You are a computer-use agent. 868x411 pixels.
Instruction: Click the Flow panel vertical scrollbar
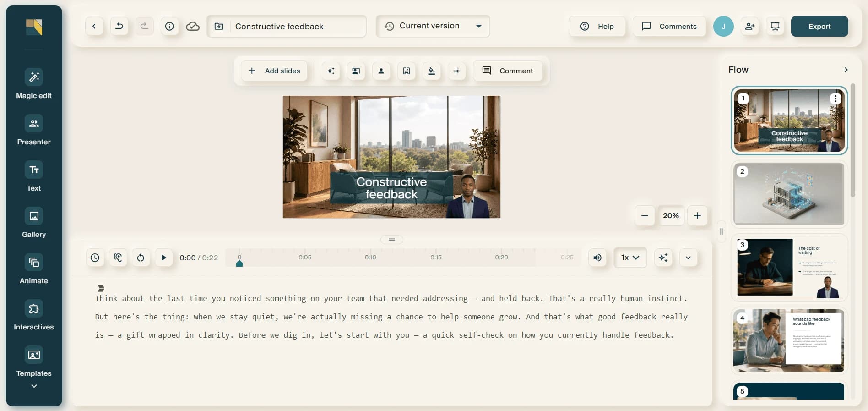[x=852, y=140]
